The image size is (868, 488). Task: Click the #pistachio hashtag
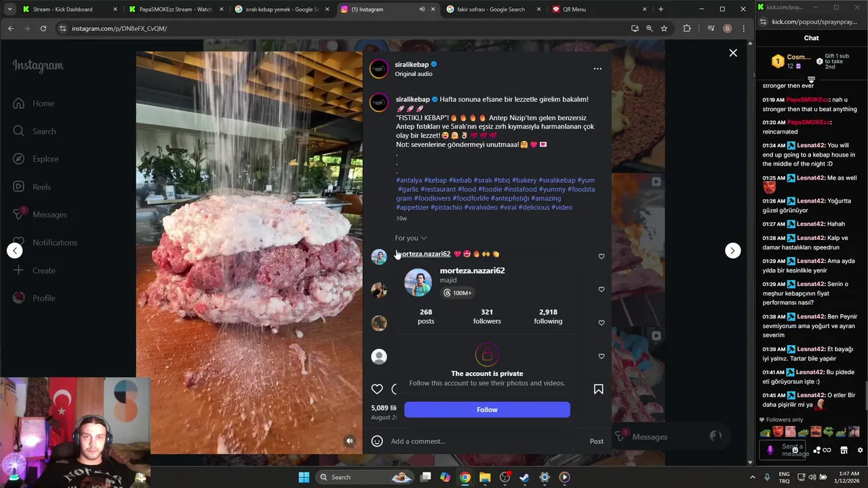point(446,207)
